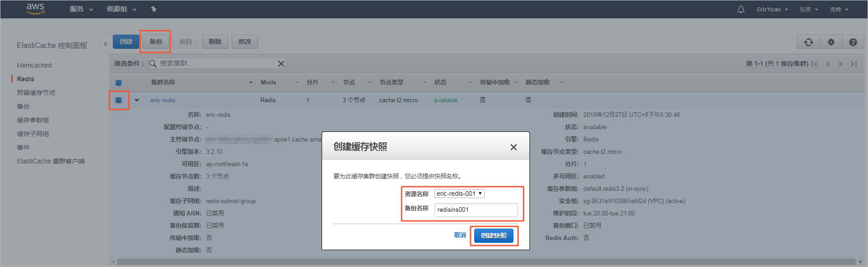Click the default.redis3.2 (in-sync) value
This screenshot has width=868, height=267.
[x=616, y=188]
